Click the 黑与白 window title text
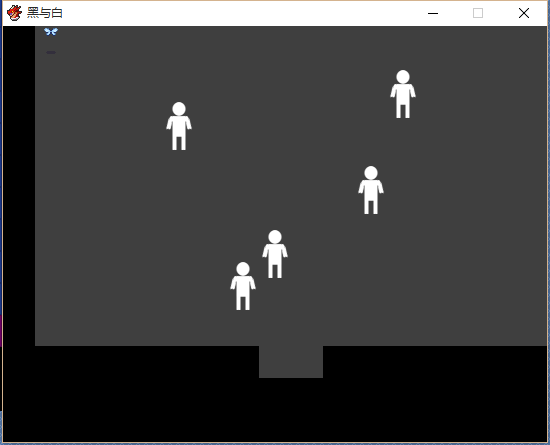The image size is (550, 445). coord(45,13)
